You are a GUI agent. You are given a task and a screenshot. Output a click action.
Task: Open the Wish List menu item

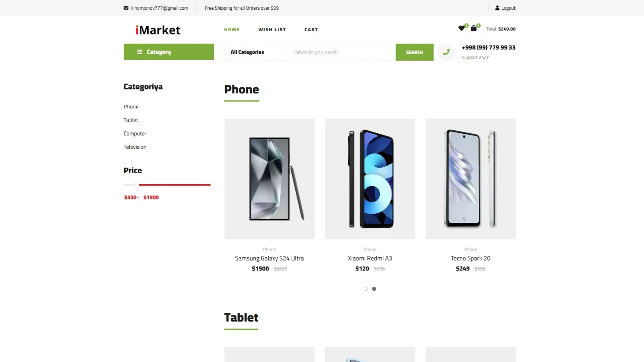[x=272, y=29]
